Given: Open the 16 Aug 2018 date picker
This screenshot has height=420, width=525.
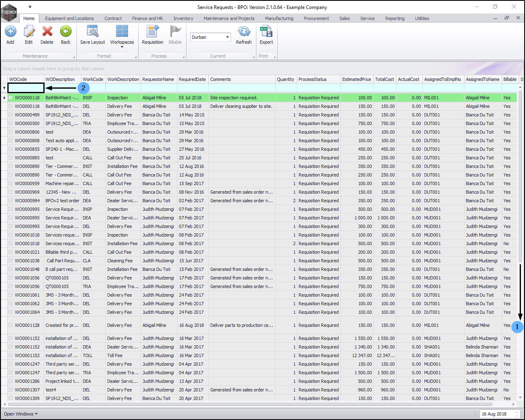Looking at the screenshot, I should [x=499, y=414].
